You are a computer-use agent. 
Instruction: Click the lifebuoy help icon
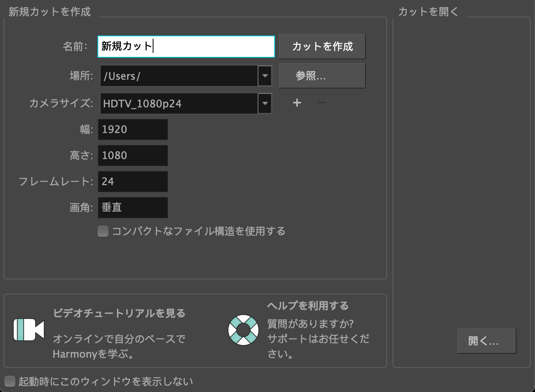(x=243, y=330)
